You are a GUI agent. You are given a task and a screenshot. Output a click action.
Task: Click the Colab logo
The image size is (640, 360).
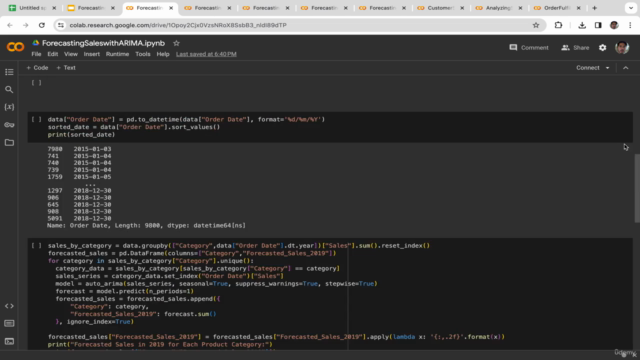[16, 47]
